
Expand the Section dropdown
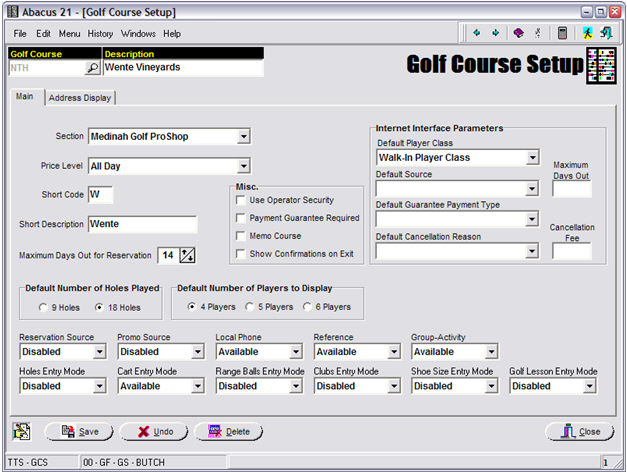243,136
